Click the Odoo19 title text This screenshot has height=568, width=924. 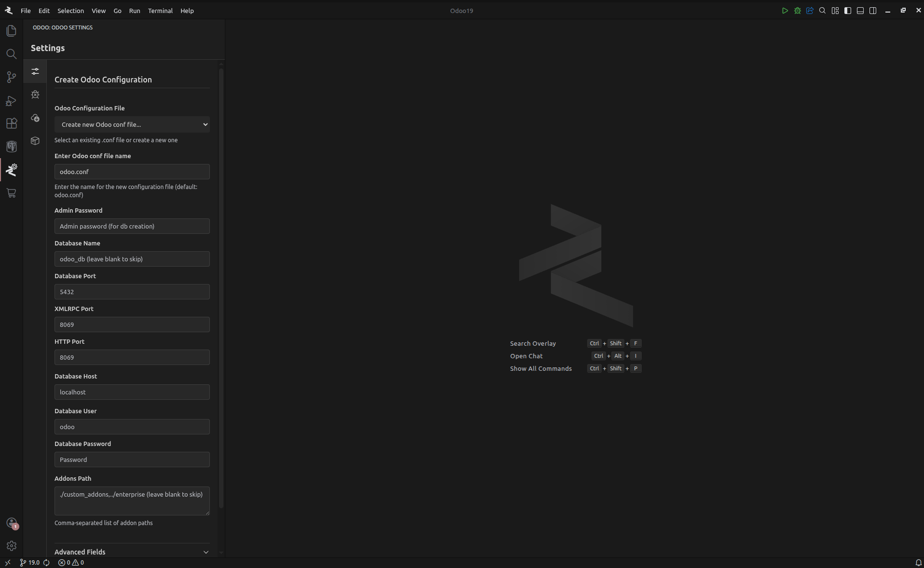pos(462,11)
